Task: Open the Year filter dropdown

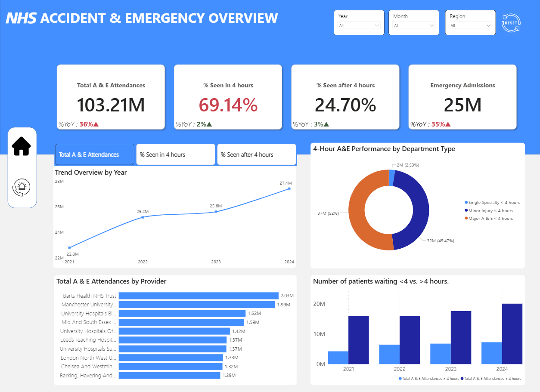Action: (359, 25)
